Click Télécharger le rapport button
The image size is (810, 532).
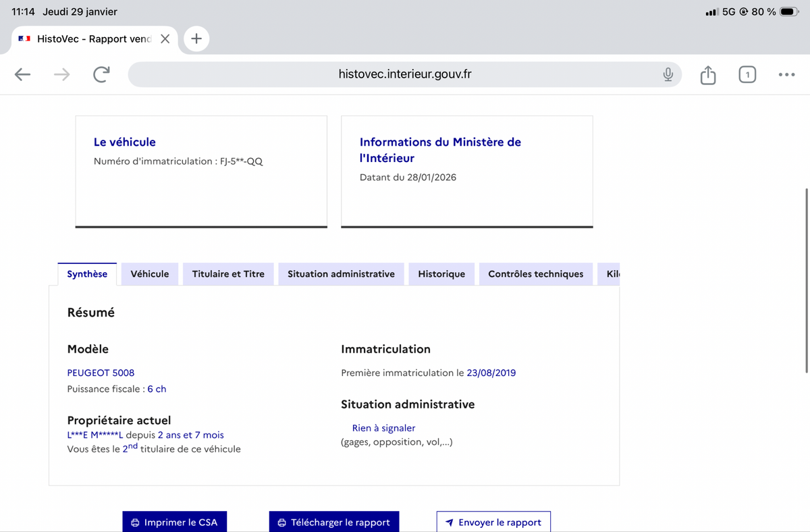click(x=334, y=522)
